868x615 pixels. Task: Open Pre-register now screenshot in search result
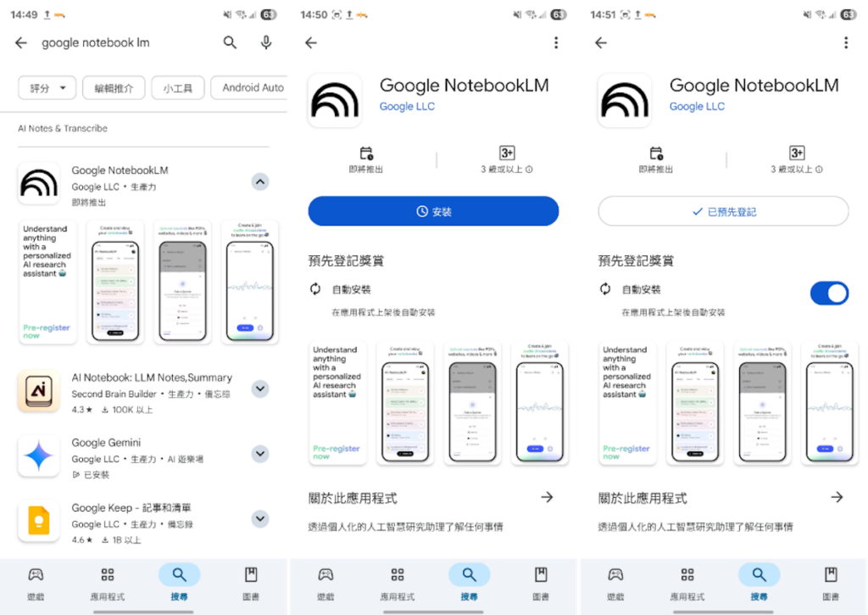click(x=47, y=282)
